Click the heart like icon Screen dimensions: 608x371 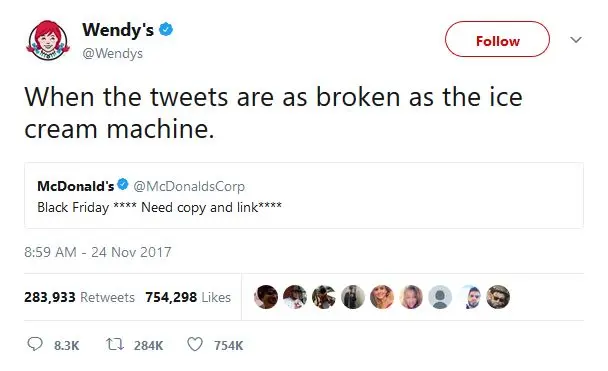(195, 344)
